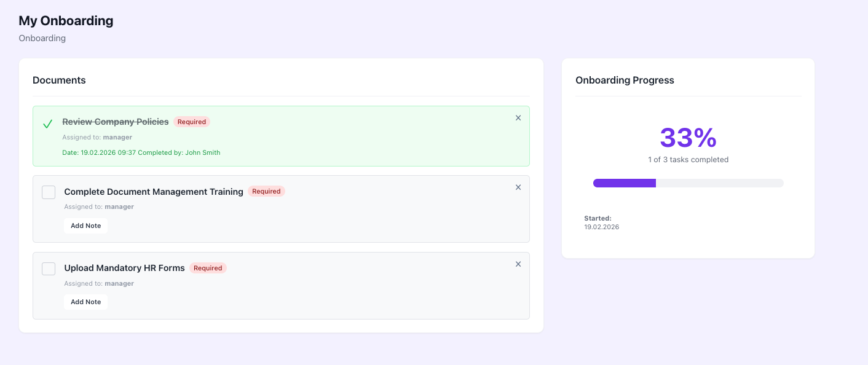Screen dimensions: 868x365
Task: Click Required badge on Review Company Policies
Action: point(192,122)
